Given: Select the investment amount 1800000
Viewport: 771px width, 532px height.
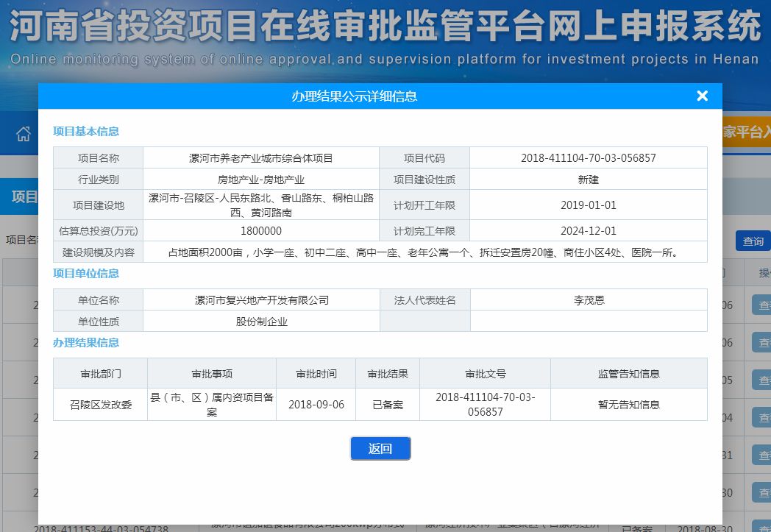Looking at the screenshot, I should pos(261,230).
